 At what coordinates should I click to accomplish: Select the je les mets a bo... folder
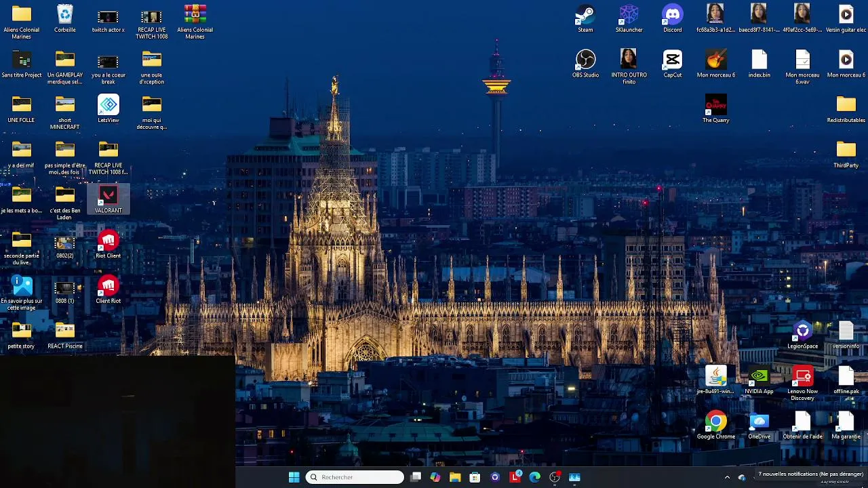tap(22, 196)
